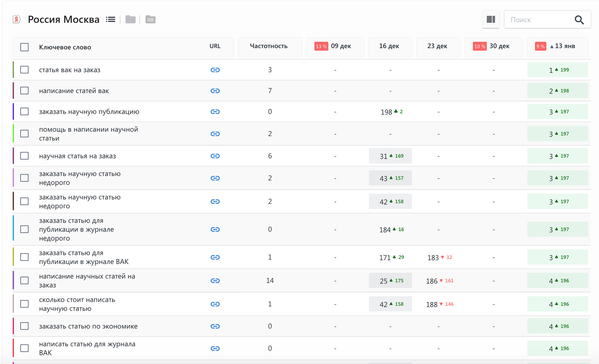Open URL link for научная статья на заказ
Viewport: 599px width, 364px height.
[x=215, y=156]
